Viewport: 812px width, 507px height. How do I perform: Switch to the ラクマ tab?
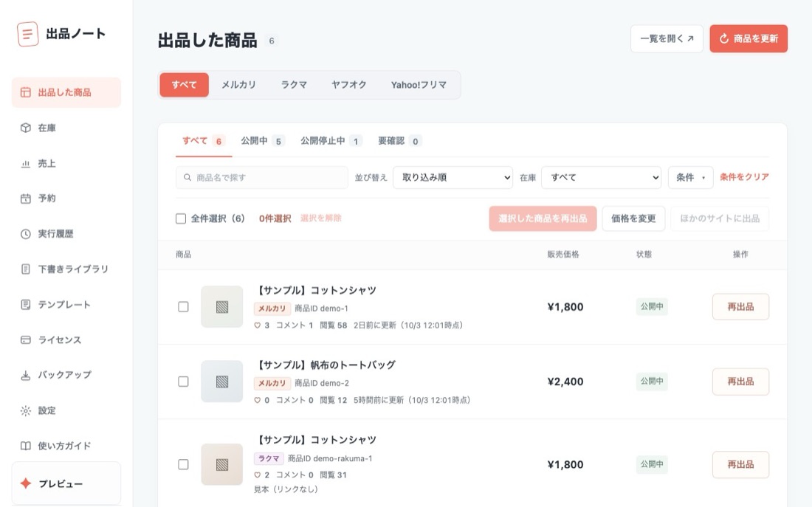tap(294, 85)
